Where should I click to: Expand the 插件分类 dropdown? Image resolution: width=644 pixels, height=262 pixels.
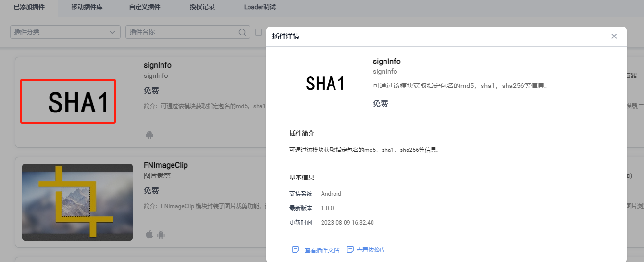[x=65, y=32]
